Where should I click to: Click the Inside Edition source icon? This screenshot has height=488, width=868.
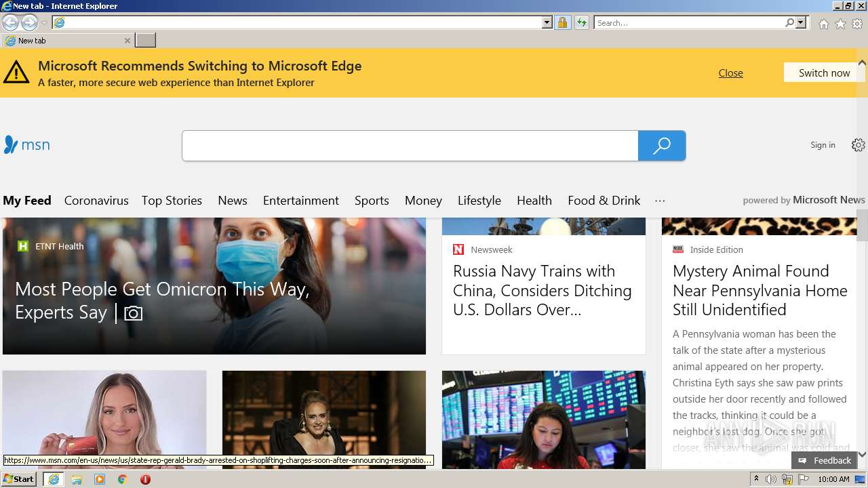click(678, 249)
